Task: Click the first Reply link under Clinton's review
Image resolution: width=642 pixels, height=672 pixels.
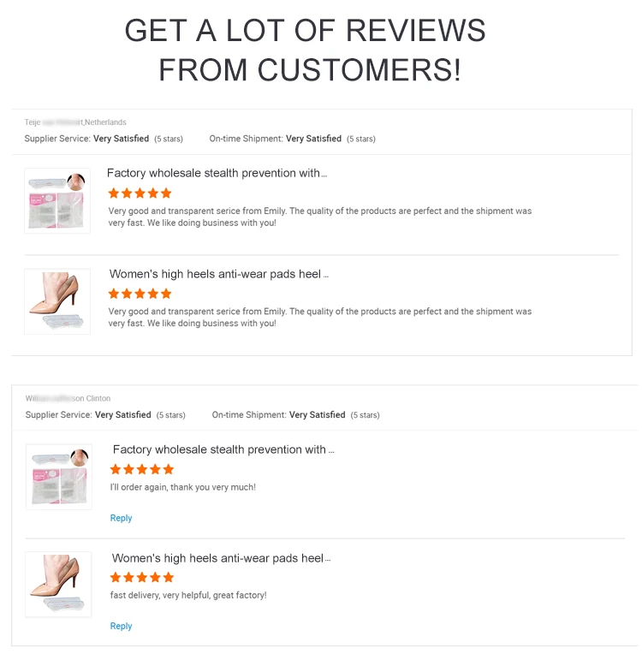Action: tap(121, 518)
